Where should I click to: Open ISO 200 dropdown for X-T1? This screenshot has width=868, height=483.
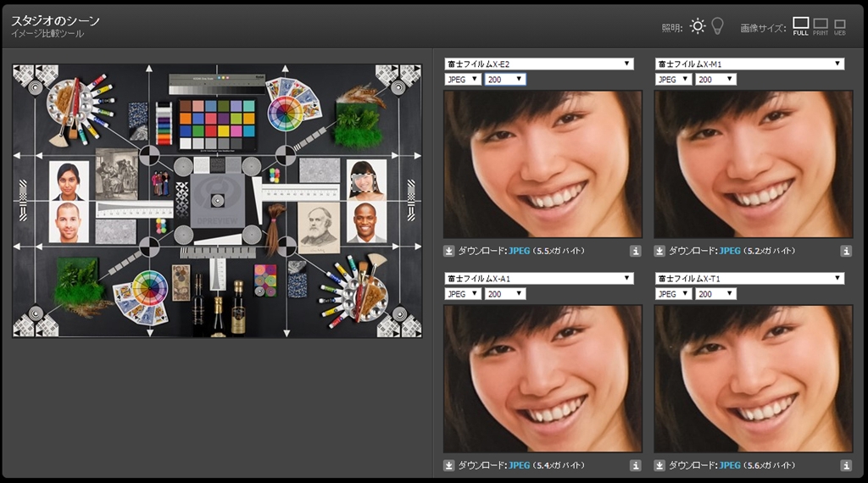[x=715, y=294]
